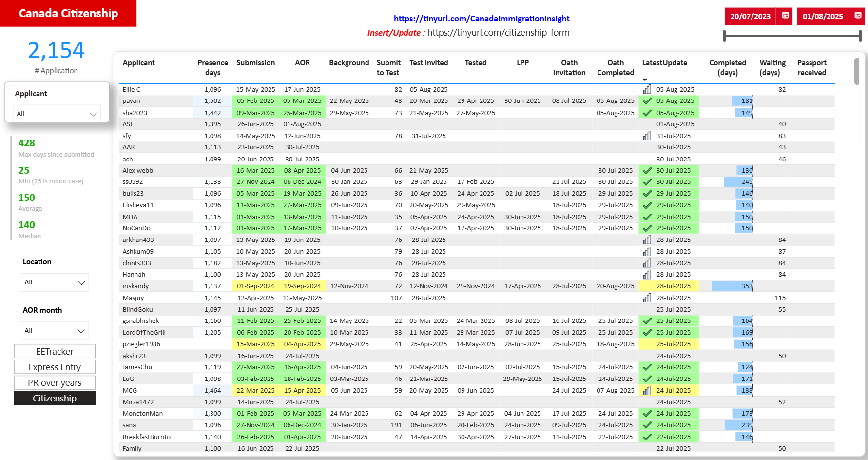Click the green checkmark in sha2023 row
Screen dimensions: 868x460
tap(647, 113)
